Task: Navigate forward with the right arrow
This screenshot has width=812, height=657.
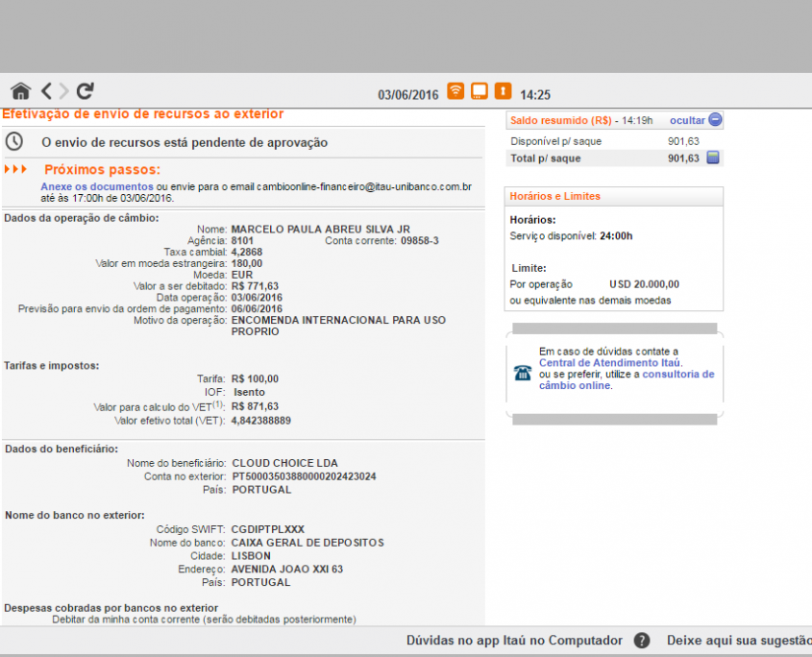Action: [x=64, y=91]
